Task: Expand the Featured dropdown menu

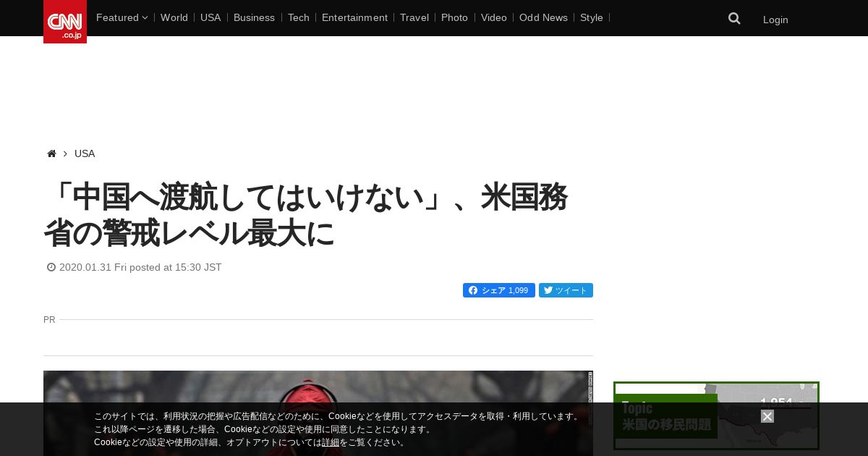Action: 122,17
